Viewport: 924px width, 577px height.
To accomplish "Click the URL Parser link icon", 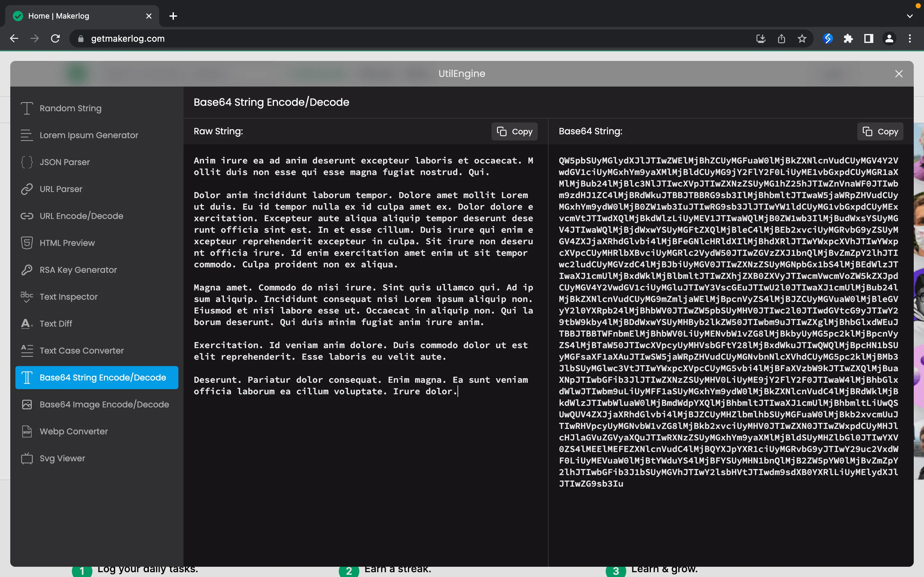I will [x=27, y=189].
